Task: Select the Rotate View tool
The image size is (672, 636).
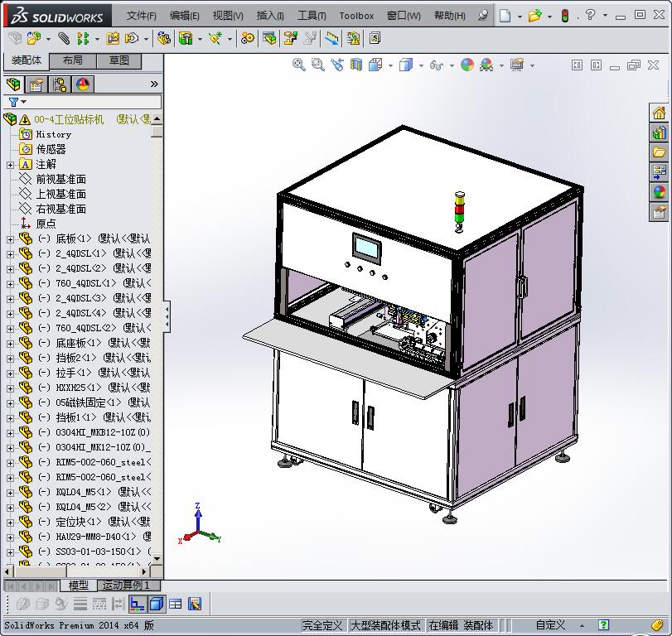Action: [x=337, y=65]
